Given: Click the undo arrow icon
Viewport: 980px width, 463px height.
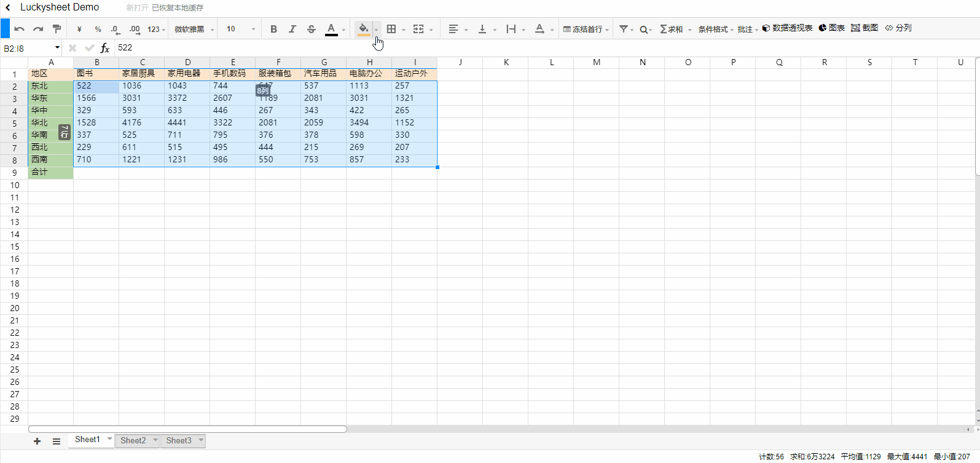Looking at the screenshot, I should click(20, 29).
